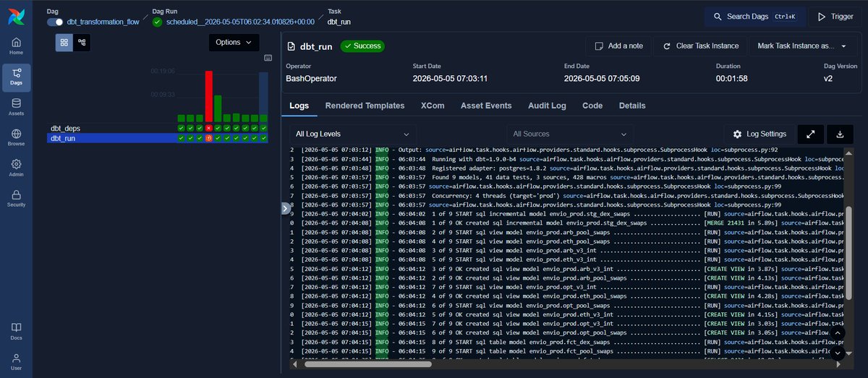Click log line 'Found 9 models, 41 data tests'

click(568, 177)
